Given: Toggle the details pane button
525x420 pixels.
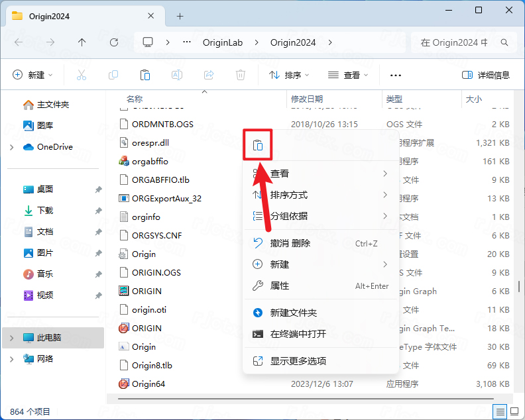Looking at the screenshot, I should pos(485,75).
